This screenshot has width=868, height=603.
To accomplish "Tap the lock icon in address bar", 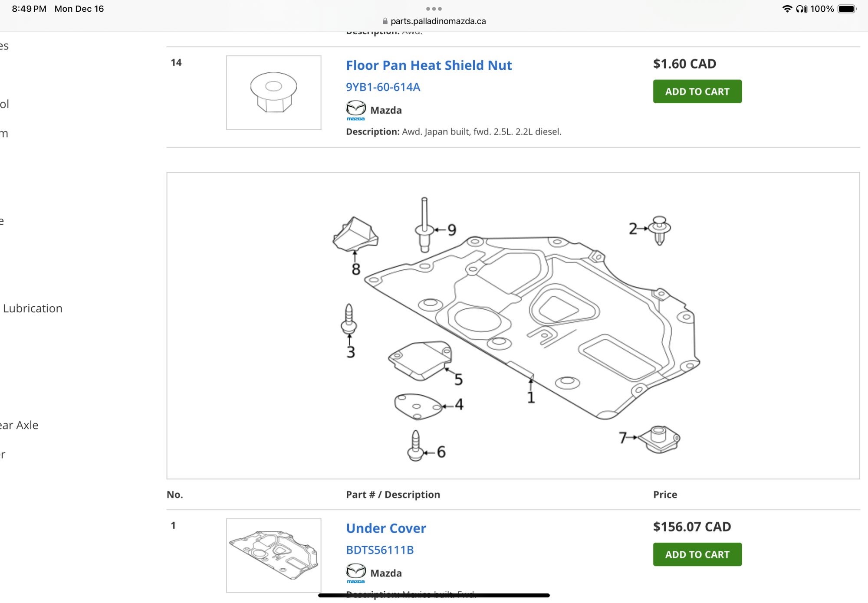I will pos(385,21).
